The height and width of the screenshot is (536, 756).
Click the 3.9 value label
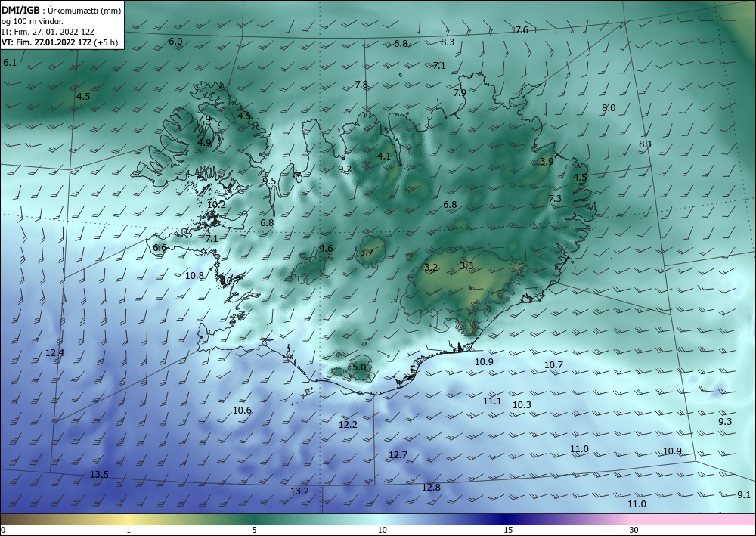coord(547,162)
